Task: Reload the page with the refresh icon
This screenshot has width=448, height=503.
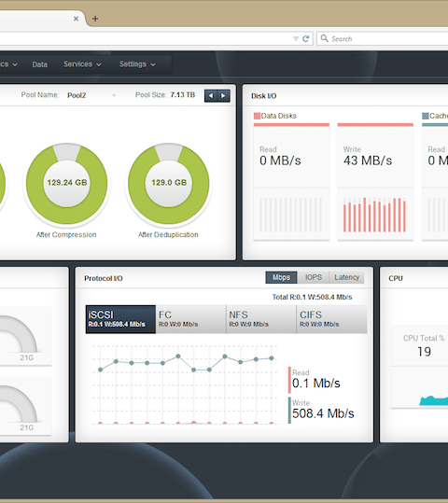Action: (306, 39)
